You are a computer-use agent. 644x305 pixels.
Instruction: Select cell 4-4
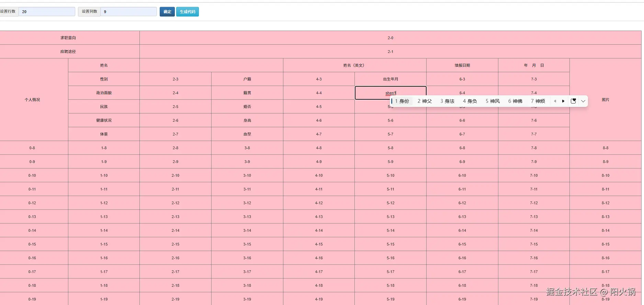tap(319, 93)
